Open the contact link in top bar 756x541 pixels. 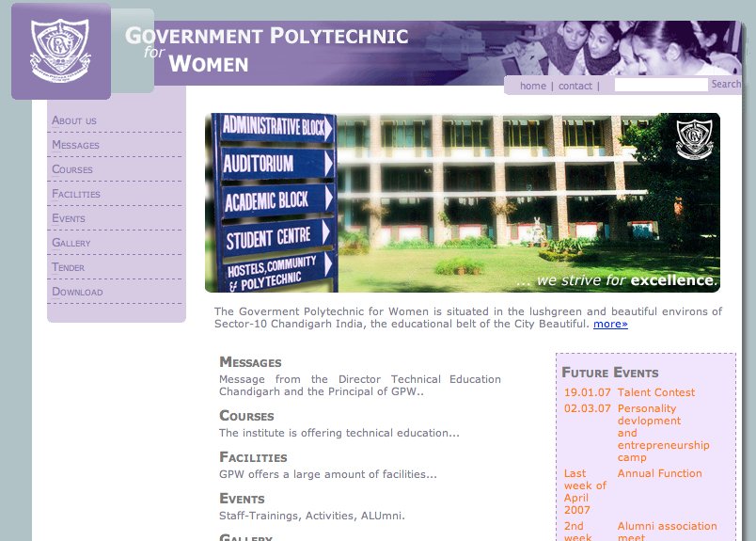pos(575,86)
